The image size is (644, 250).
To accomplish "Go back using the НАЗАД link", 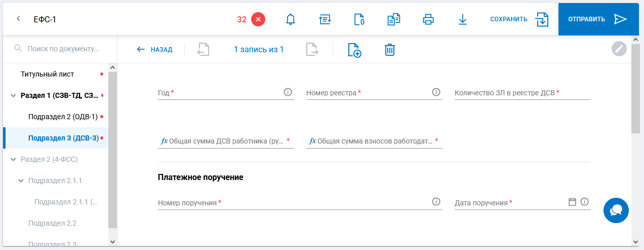I will click(x=155, y=50).
